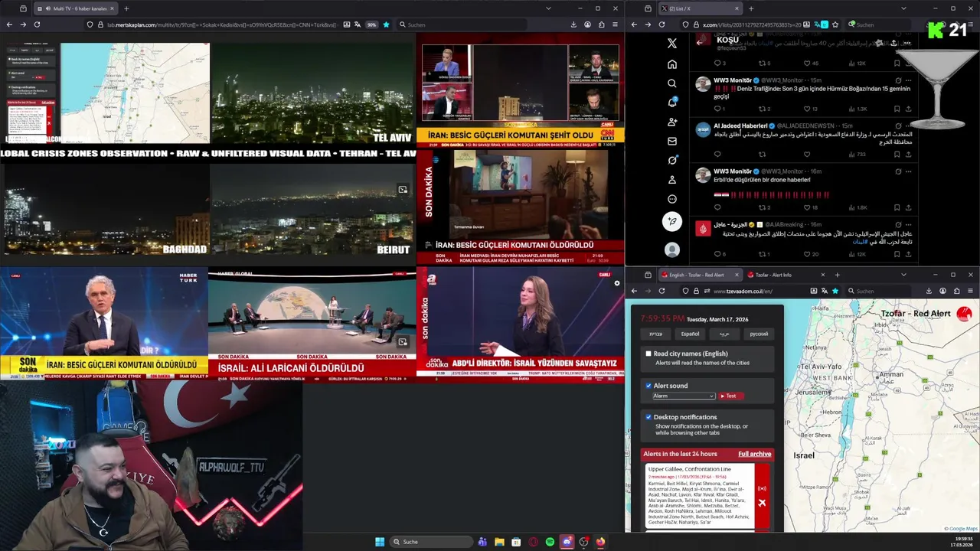Screen dimensions: 980x551
Task: Open Grok icon in X sidebar
Action: click(x=672, y=160)
